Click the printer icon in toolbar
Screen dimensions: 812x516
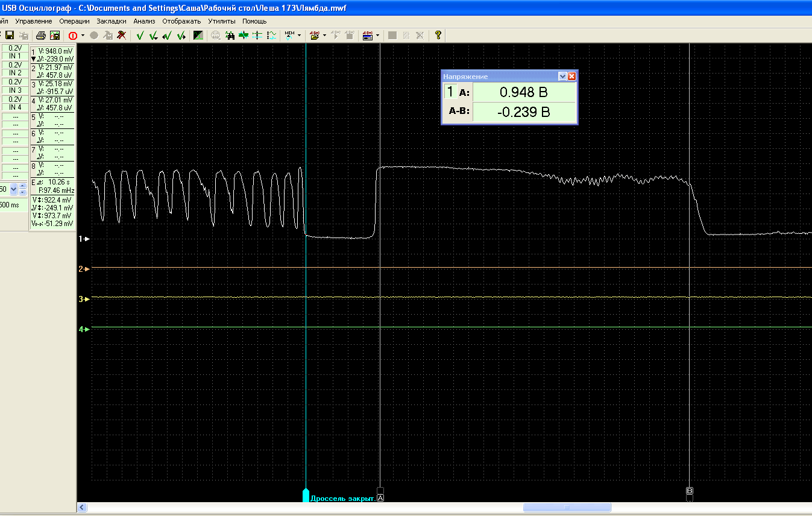[40, 36]
